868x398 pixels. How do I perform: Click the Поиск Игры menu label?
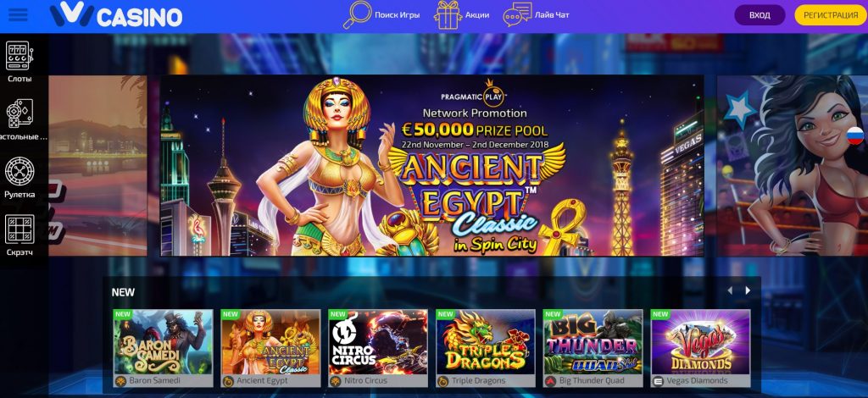(x=397, y=15)
